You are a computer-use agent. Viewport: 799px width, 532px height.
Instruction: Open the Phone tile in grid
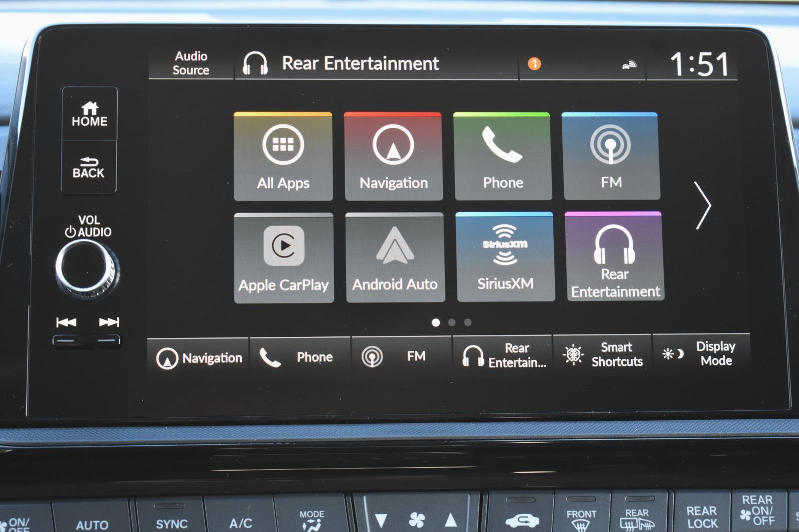pos(503,156)
